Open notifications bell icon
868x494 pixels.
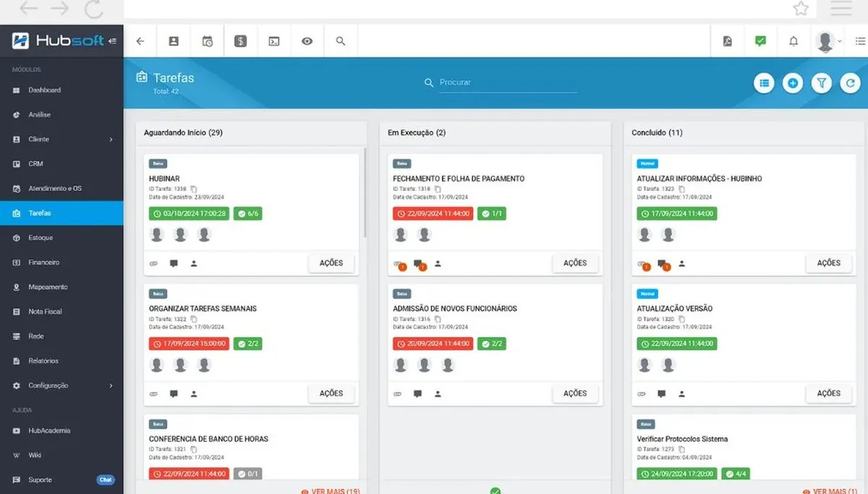793,41
